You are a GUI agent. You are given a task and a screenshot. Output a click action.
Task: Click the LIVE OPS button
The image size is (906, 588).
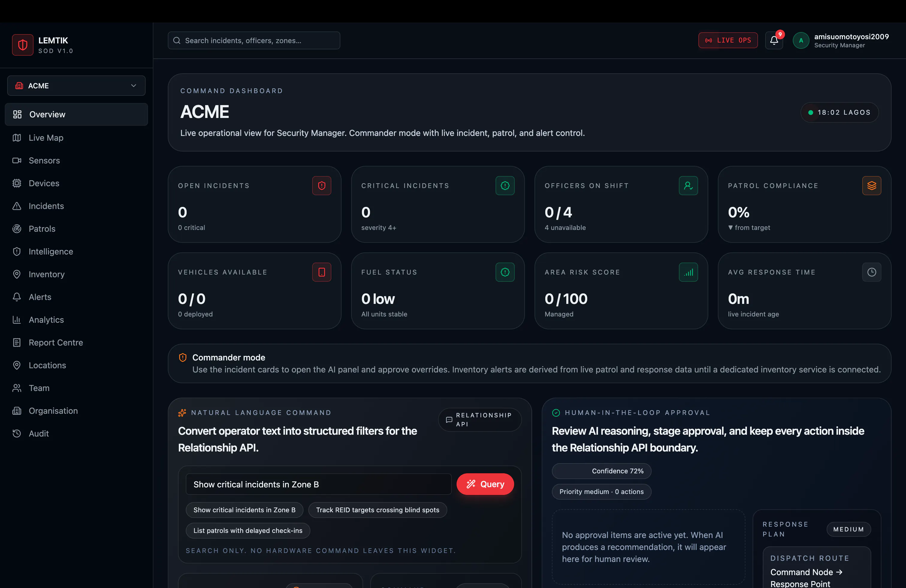pos(728,40)
